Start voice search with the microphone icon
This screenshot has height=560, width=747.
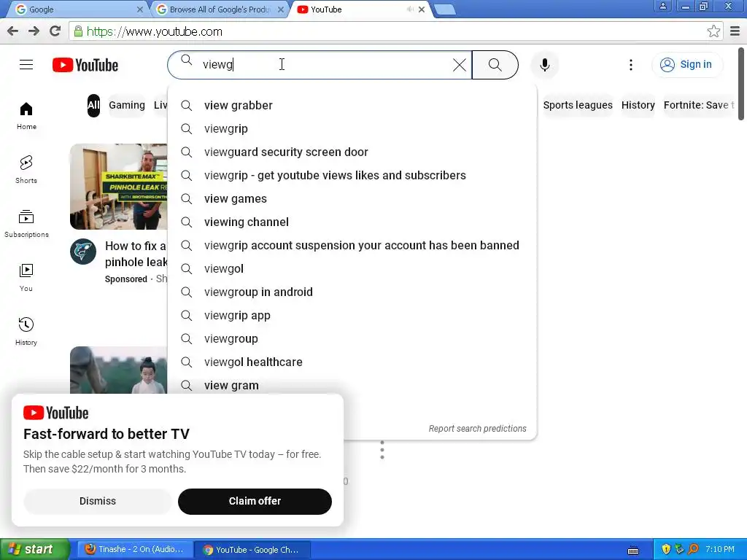(545, 65)
